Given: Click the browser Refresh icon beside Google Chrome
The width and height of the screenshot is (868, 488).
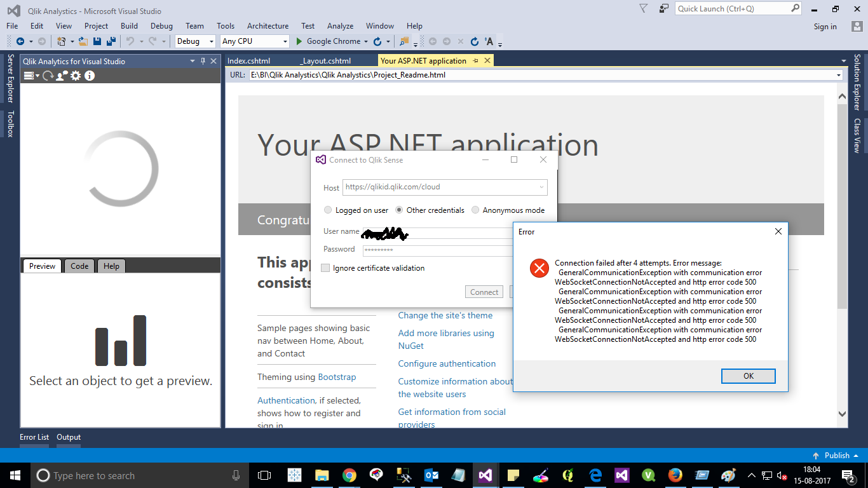Looking at the screenshot, I should (x=377, y=41).
